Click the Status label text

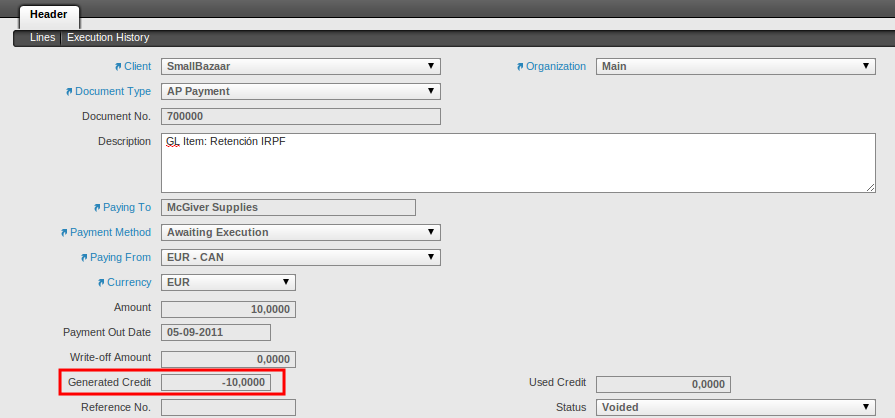pos(571,408)
